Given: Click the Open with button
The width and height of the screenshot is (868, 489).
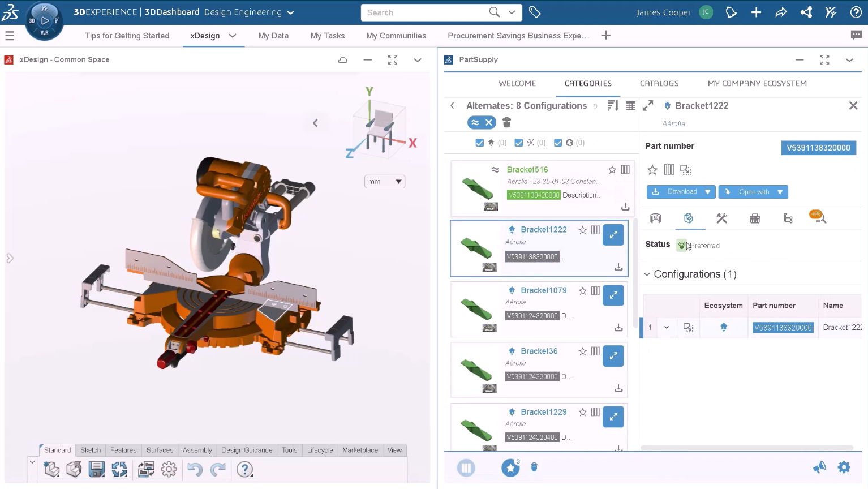Looking at the screenshot, I should [748, 192].
